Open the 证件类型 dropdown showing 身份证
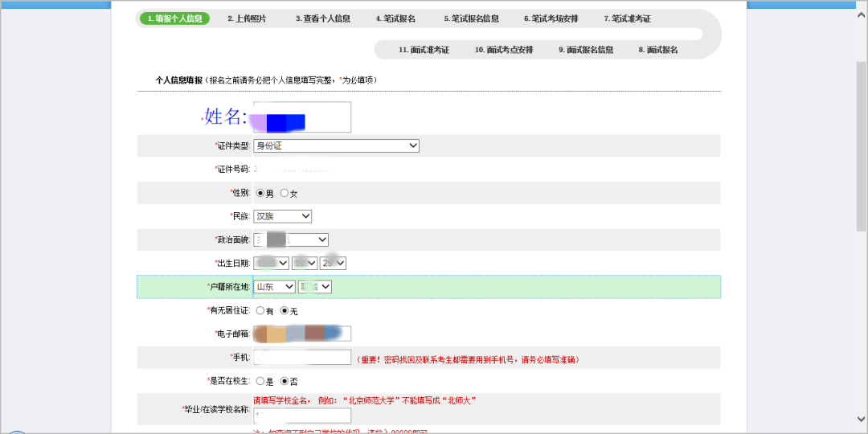 click(x=336, y=145)
